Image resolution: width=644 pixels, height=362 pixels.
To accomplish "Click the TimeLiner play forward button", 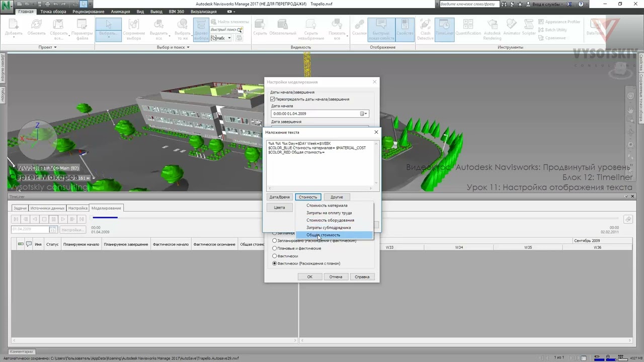I will [x=63, y=219].
